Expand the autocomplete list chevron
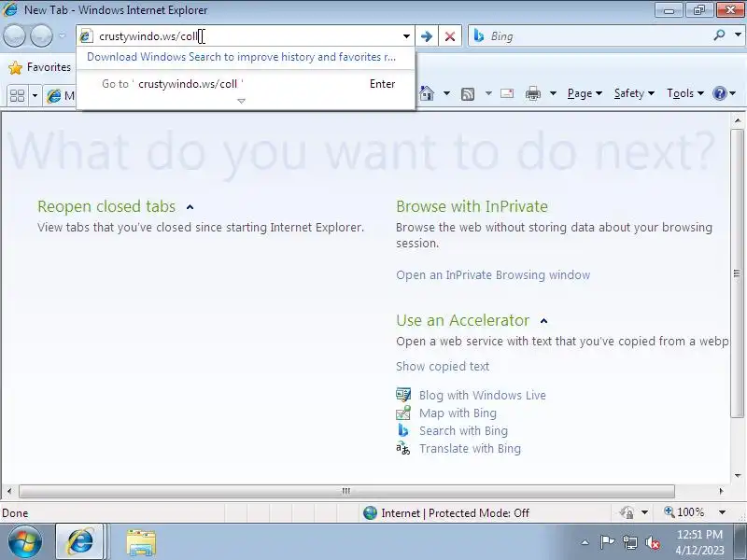 click(x=241, y=101)
